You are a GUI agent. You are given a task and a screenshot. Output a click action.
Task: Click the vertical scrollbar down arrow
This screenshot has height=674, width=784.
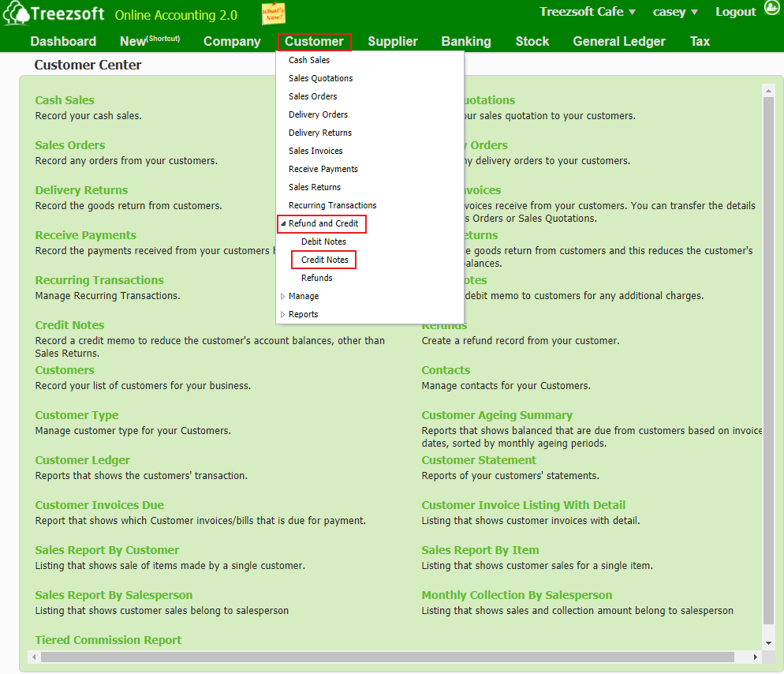pyautogui.click(x=769, y=642)
